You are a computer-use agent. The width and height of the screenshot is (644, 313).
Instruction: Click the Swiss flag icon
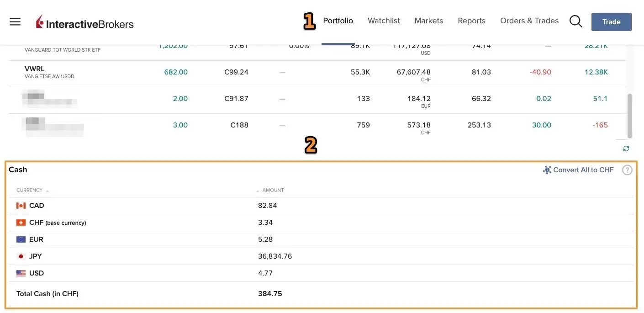[x=21, y=223]
